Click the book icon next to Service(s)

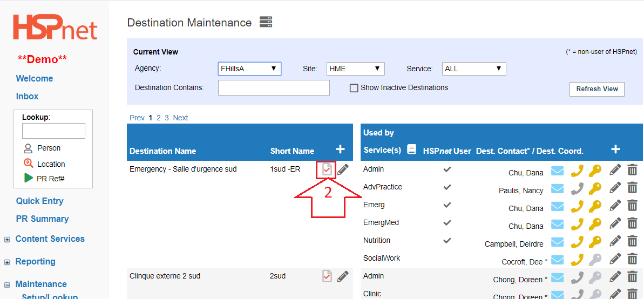point(411,149)
